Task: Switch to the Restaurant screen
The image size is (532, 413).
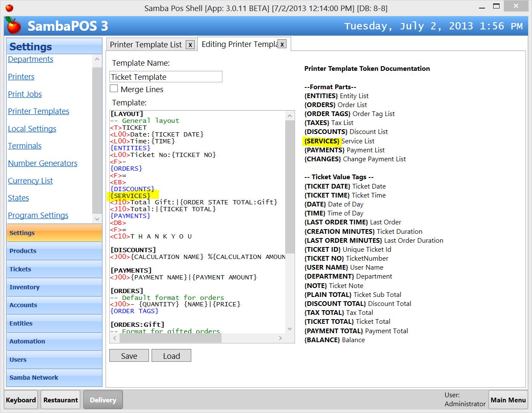Action: [60, 400]
